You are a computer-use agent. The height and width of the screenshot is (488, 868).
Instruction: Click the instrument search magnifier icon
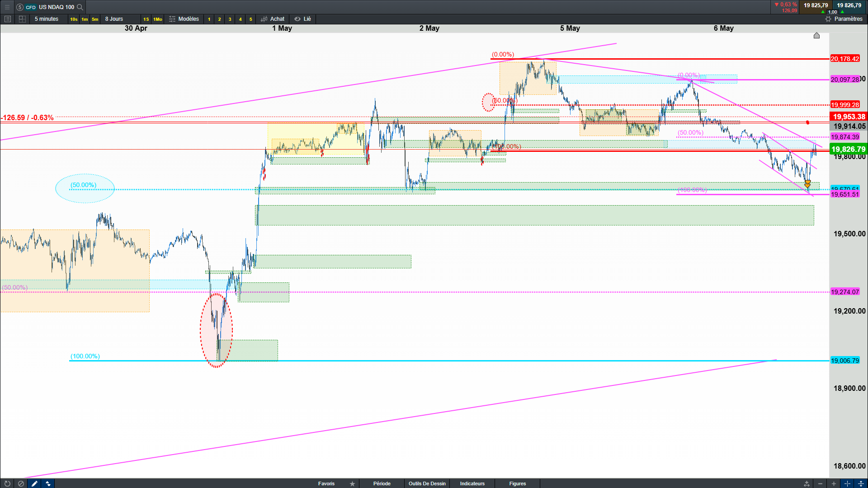point(80,7)
